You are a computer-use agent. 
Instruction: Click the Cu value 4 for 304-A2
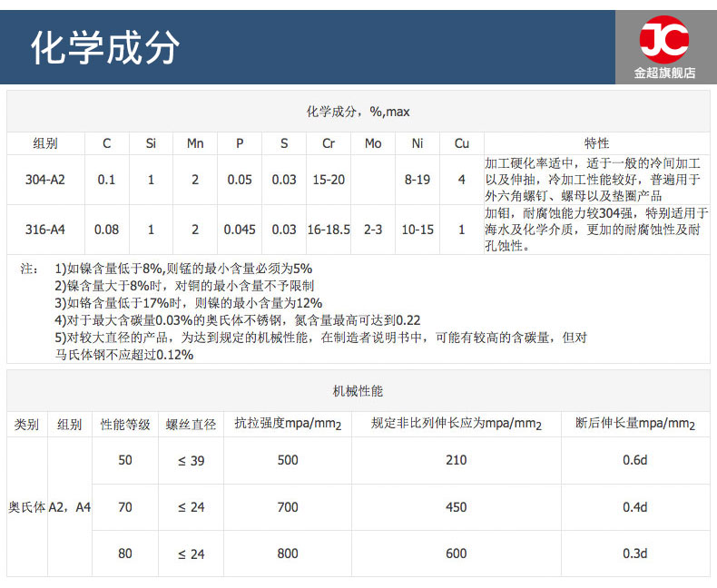(462, 180)
